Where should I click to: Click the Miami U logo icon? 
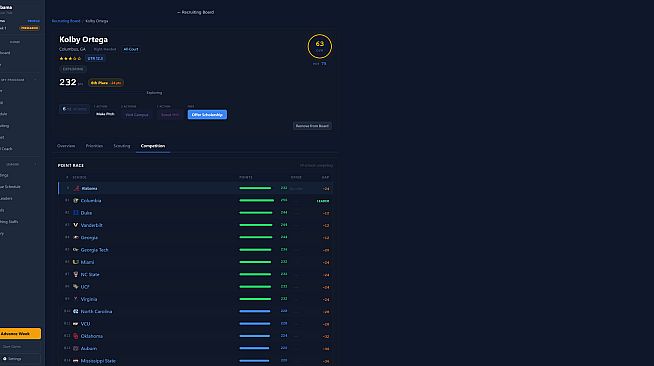pos(75,262)
